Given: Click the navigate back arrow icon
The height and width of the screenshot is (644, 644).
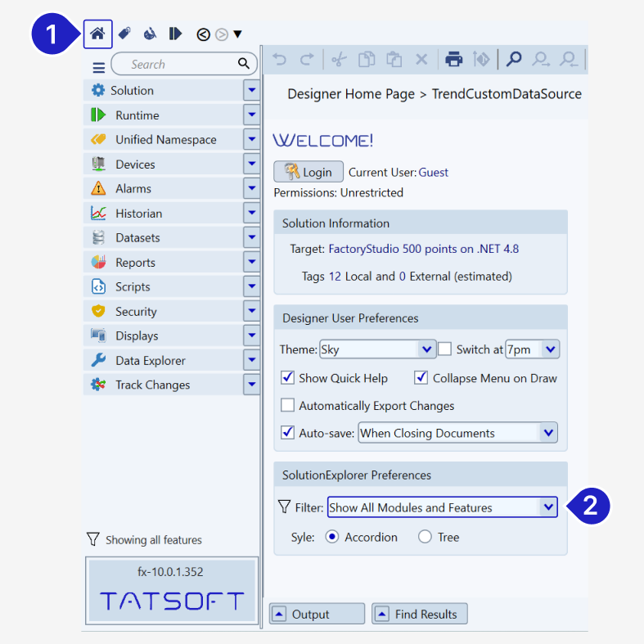Looking at the screenshot, I should [x=203, y=34].
